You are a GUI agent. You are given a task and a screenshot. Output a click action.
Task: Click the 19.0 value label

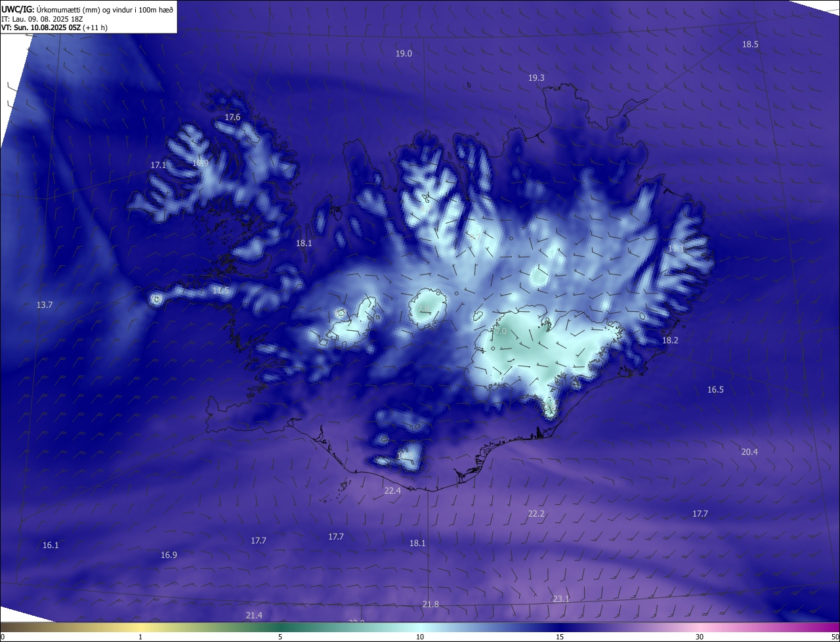point(404,54)
